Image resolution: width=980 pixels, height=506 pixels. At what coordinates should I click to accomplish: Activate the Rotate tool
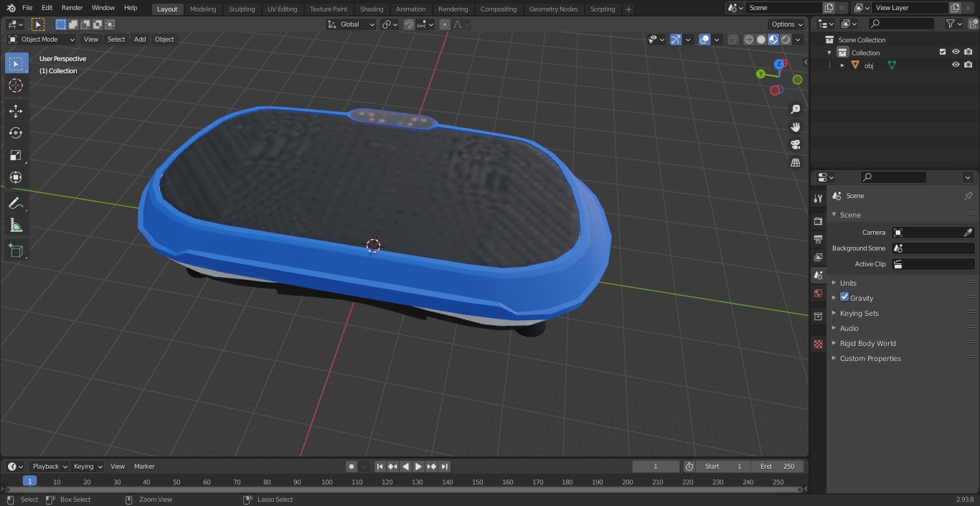point(16,133)
